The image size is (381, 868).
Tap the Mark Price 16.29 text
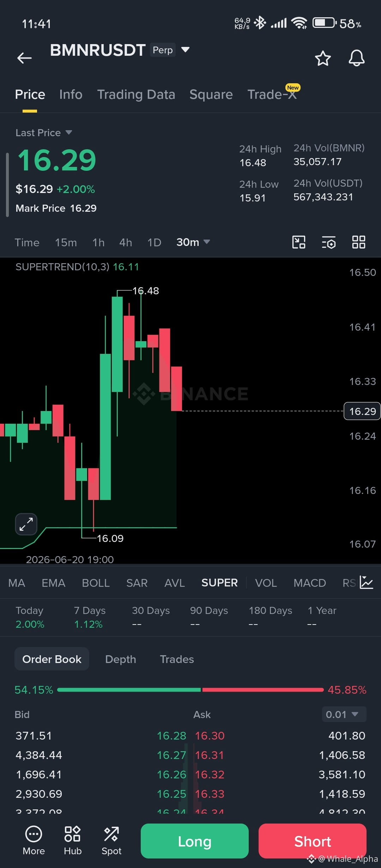pos(56,208)
